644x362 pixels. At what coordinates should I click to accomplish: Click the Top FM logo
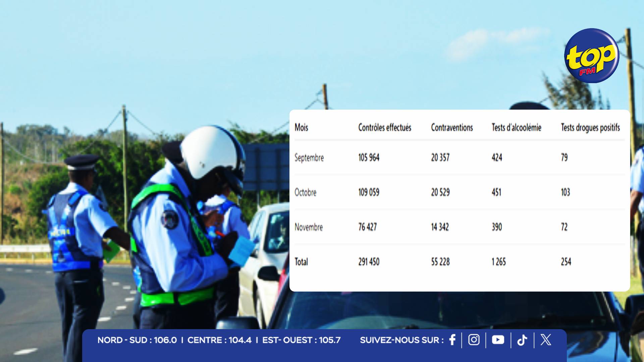coord(592,56)
